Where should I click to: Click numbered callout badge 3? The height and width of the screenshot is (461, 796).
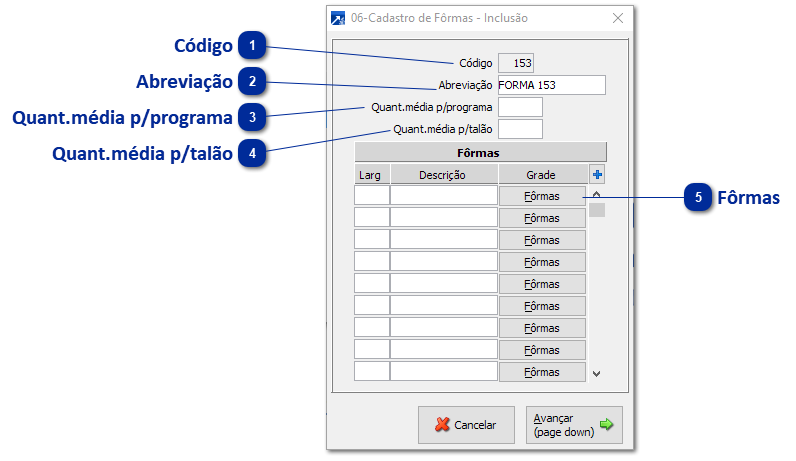(x=253, y=117)
